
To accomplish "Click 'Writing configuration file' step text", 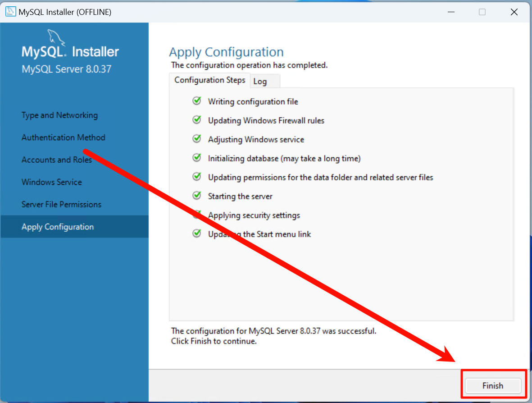I will click(x=253, y=101).
